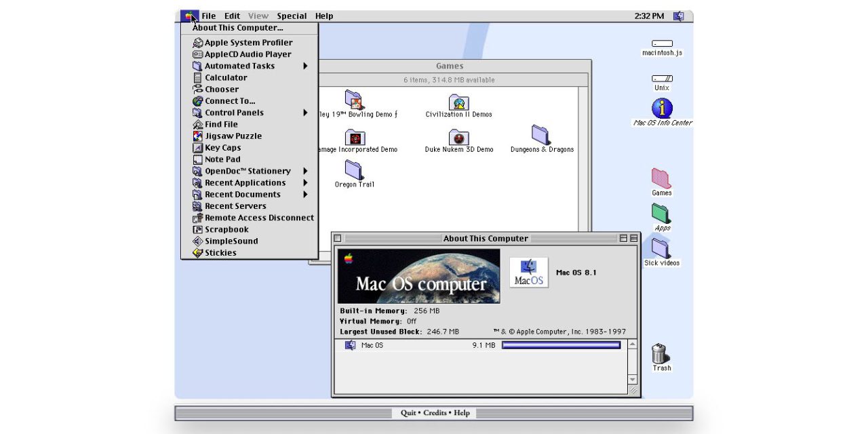Screen dimensions: 868x434
Task: Open the green Apps desktop folder
Action: pyautogui.click(x=662, y=214)
